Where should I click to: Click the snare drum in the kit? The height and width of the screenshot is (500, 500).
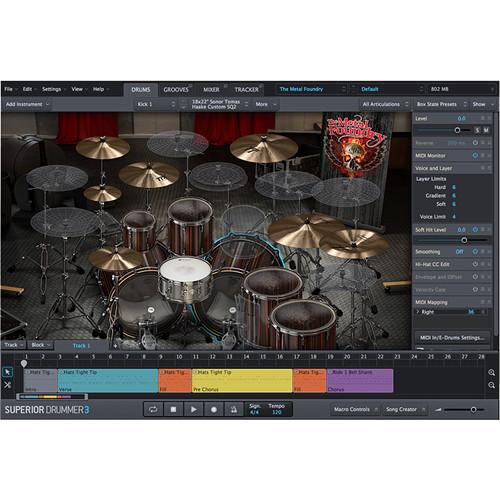pyautogui.click(x=185, y=279)
